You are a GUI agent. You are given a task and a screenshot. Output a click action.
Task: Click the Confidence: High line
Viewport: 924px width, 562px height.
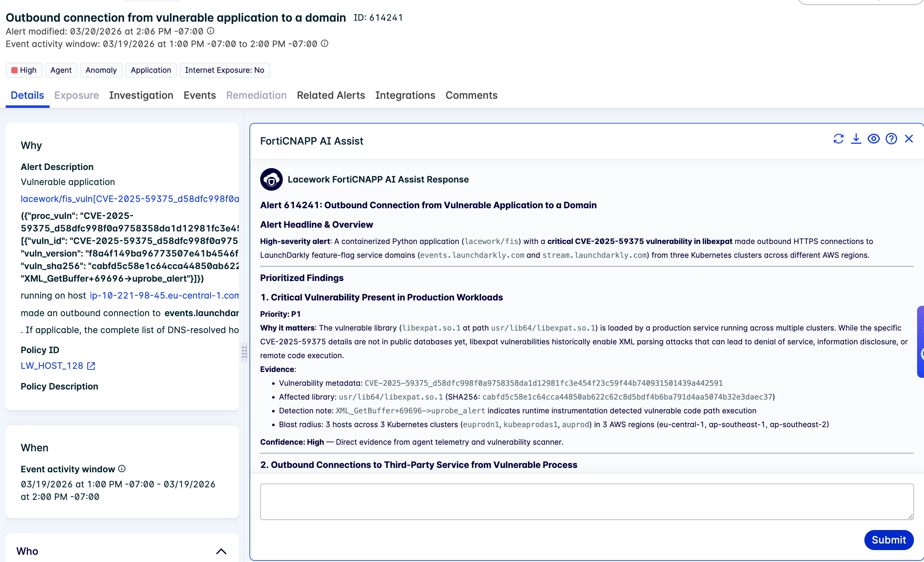pyautogui.click(x=412, y=442)
